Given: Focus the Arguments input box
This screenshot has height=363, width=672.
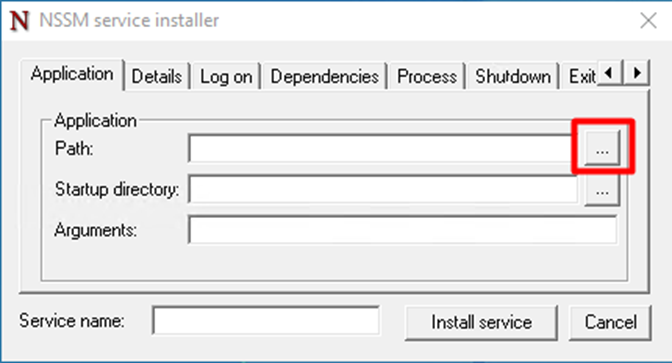Looking at the screenshot, I should [403, 230].
